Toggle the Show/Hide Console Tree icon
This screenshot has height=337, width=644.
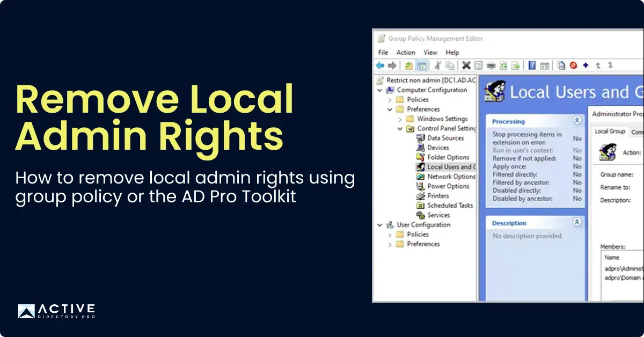(x=422, y=65)
